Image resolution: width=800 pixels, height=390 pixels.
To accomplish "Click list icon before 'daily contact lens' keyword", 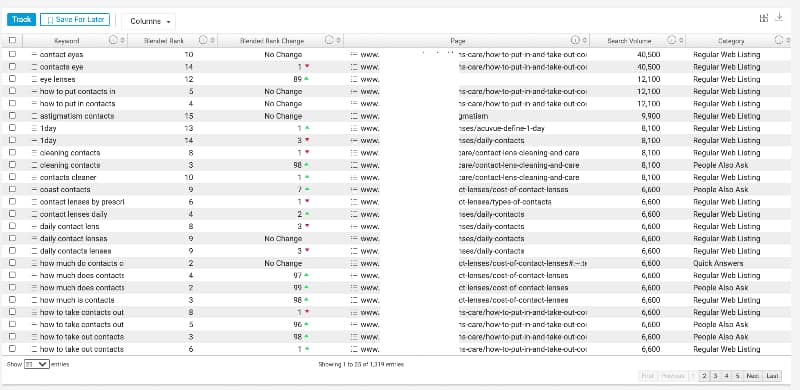I will (x=34, y=226).
